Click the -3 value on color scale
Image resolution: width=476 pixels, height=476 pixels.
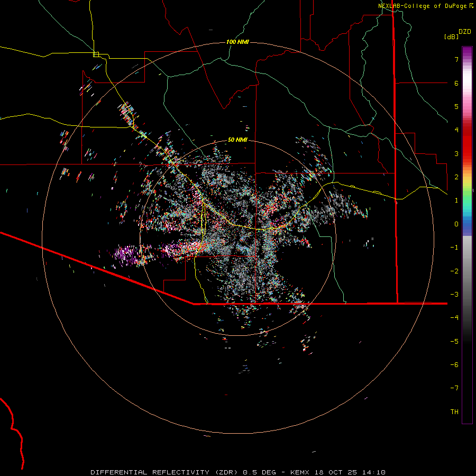click(454, 295)
